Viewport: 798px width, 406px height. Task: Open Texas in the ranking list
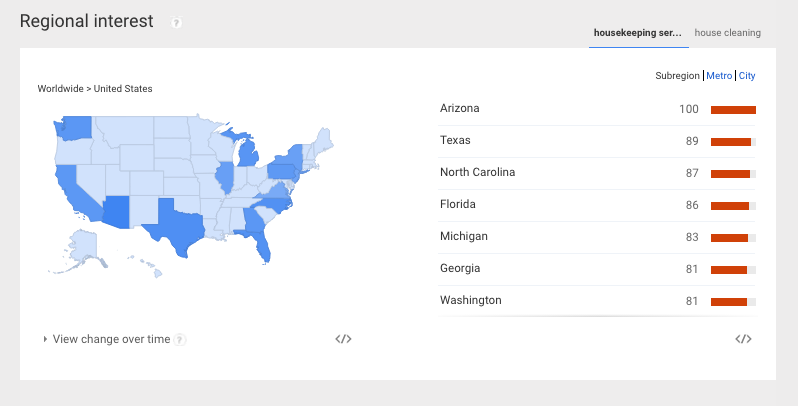pos(455,140)
